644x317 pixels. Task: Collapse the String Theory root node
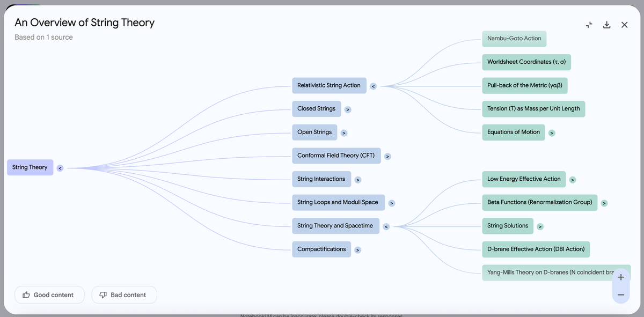coord(60,168)
